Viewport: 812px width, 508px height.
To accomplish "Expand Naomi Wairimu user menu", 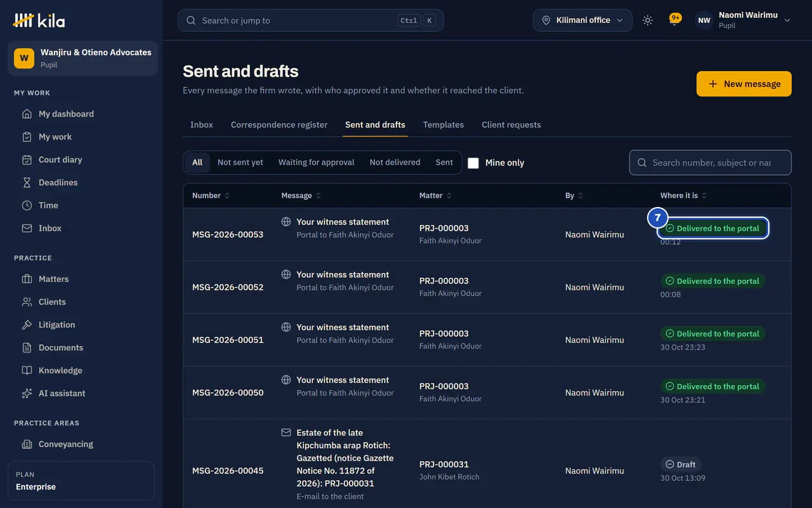I will 743,20.
